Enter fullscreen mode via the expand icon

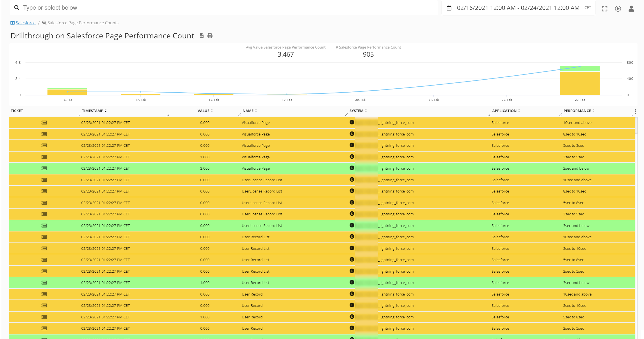click(x=605, y=8)
